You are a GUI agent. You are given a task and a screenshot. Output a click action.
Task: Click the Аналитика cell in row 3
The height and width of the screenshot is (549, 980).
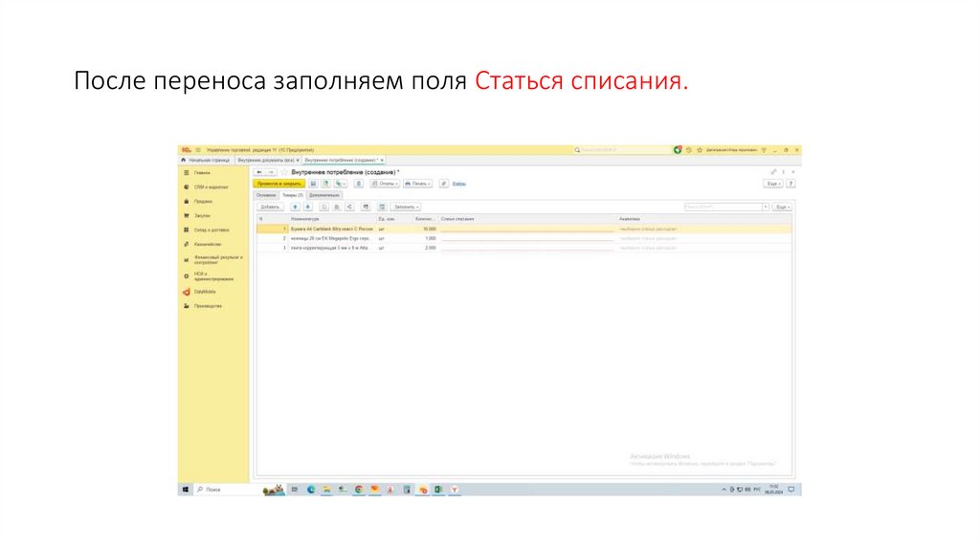tap(704, 248)
